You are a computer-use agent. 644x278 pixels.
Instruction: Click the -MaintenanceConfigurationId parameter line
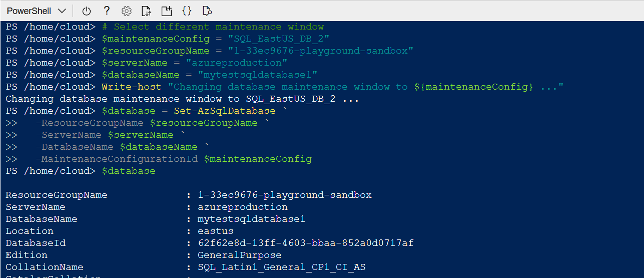(173, 159)
